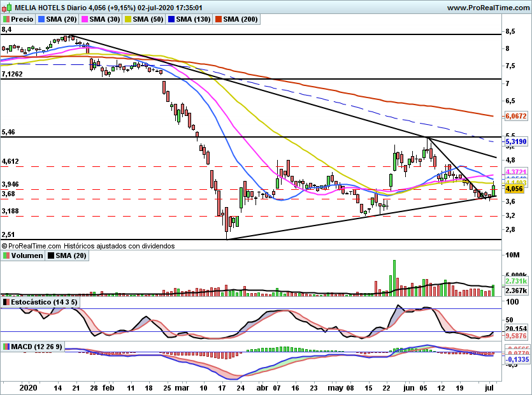Click the yellow SMA (50) legend icon
Image resolution: width=532 pixels, height=395 pixels.
(128, 19)
